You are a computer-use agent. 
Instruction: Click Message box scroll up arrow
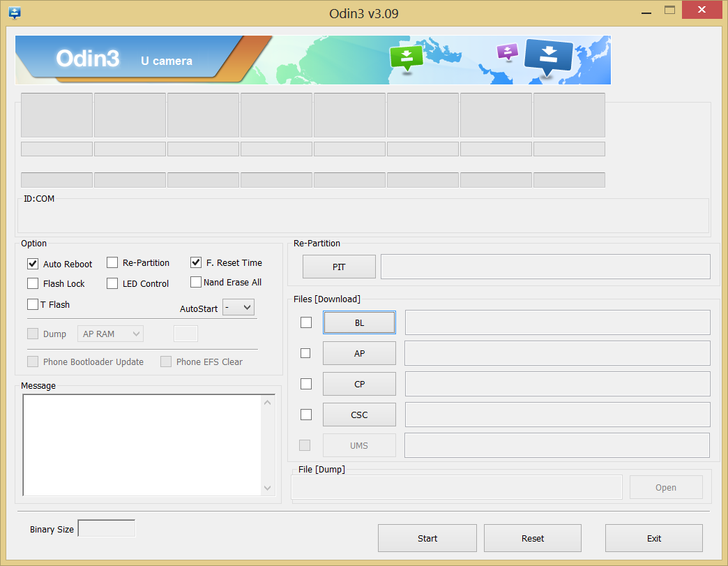pos(268,403)
